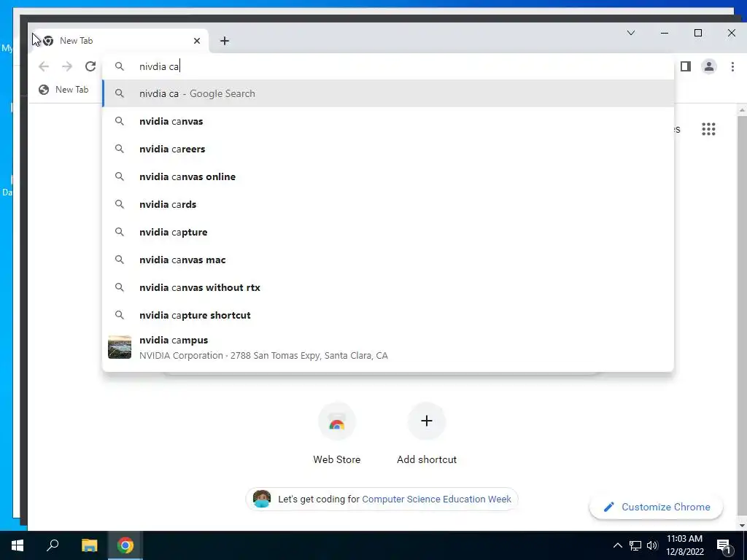Click search icon beside 'nvidia careers'
The width and height of the screenshot is (747, 560).
coord(120,149)
